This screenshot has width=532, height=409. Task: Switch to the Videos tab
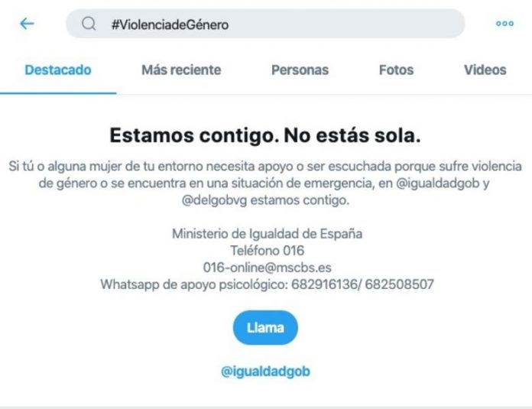click(485, 70)
